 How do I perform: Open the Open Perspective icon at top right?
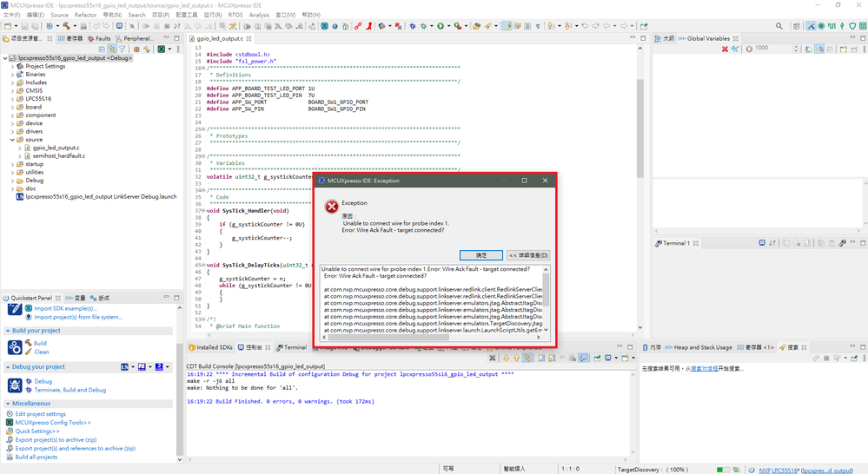click(796, 26)
